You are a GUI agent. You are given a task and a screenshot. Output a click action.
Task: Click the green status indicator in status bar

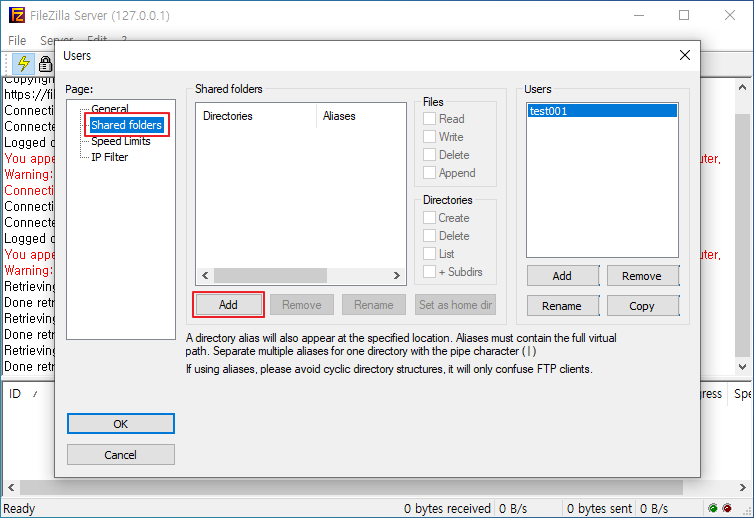tap(713, 508)
